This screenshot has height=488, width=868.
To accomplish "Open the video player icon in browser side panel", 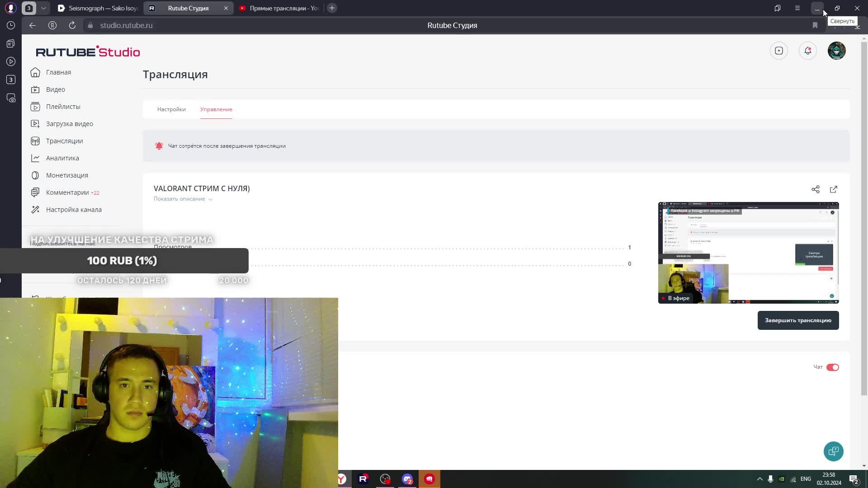I will pos(11,61).
